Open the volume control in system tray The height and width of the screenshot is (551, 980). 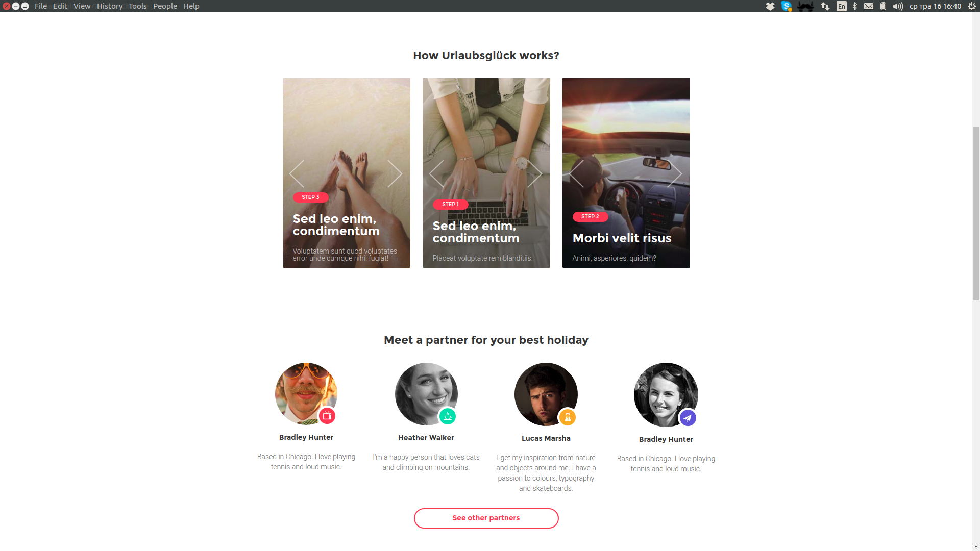898,6
